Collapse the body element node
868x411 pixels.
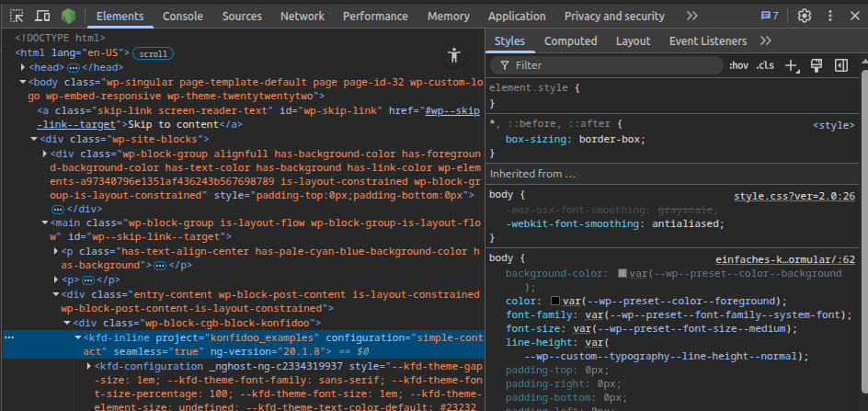[x=23, y=82]
